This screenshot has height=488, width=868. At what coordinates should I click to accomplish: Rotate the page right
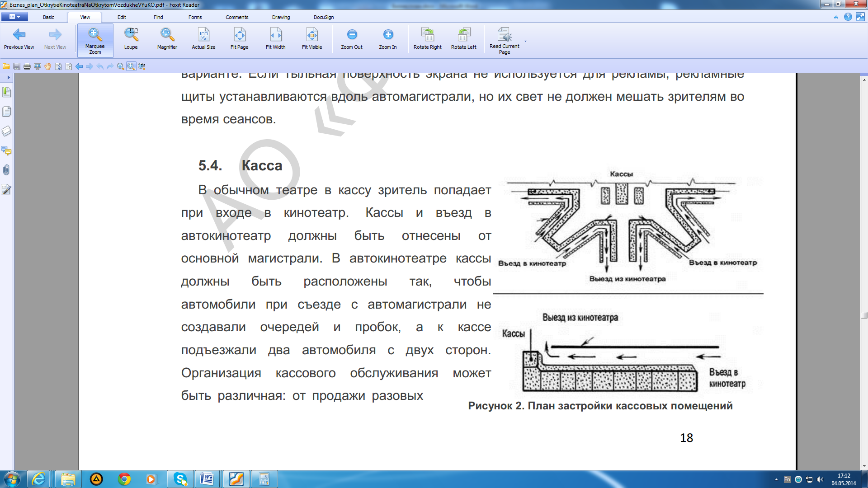click(x=428, y=39)
